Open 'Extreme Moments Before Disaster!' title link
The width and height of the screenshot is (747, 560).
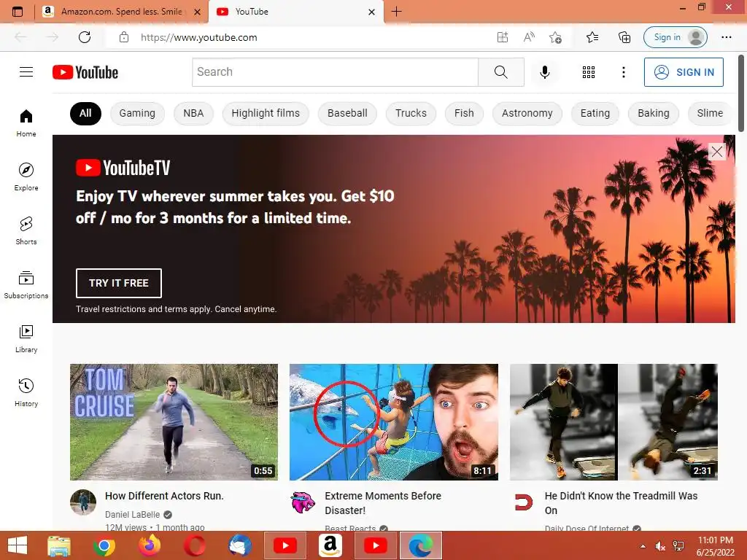[382, 503]
